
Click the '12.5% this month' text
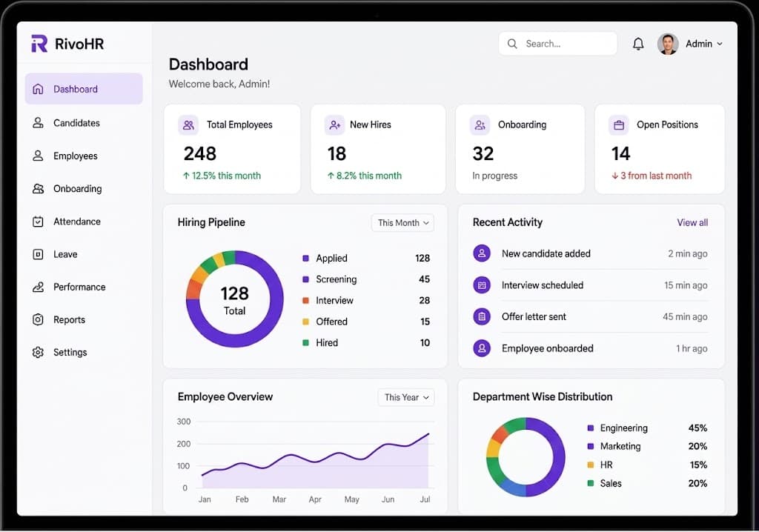(x=227, y=176)
